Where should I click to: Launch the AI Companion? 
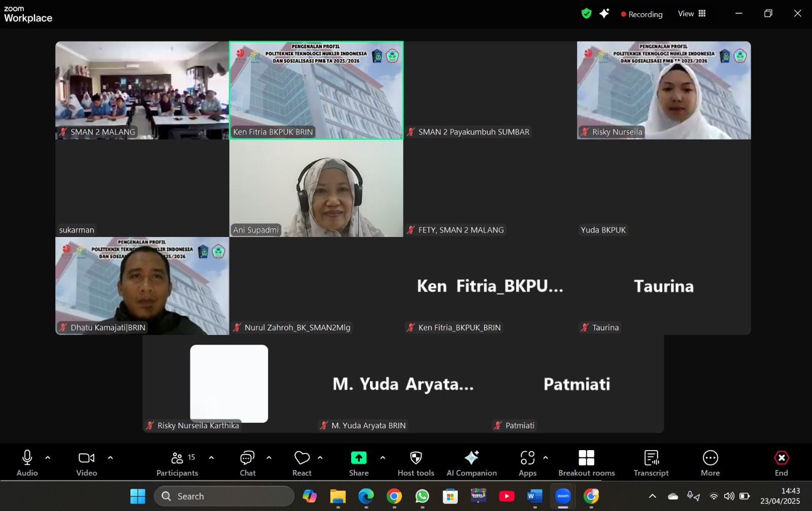(471, 463)
